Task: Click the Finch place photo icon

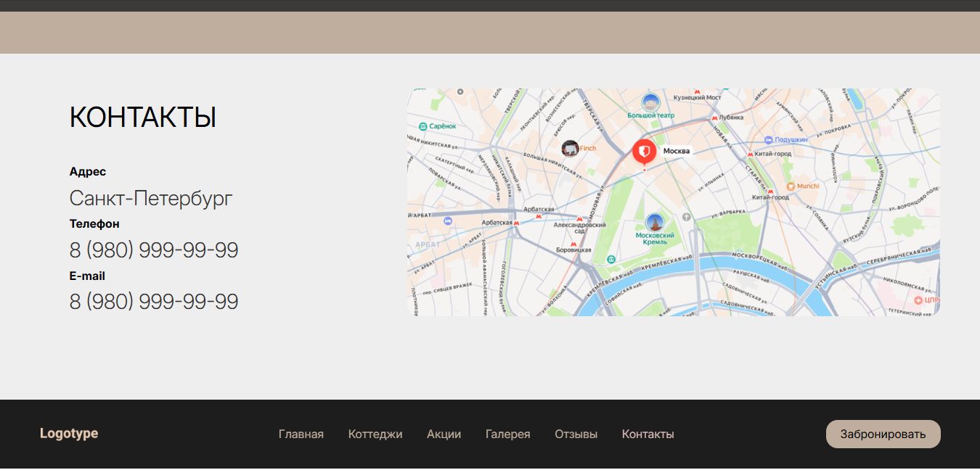Action: click(x=571, y=149)
